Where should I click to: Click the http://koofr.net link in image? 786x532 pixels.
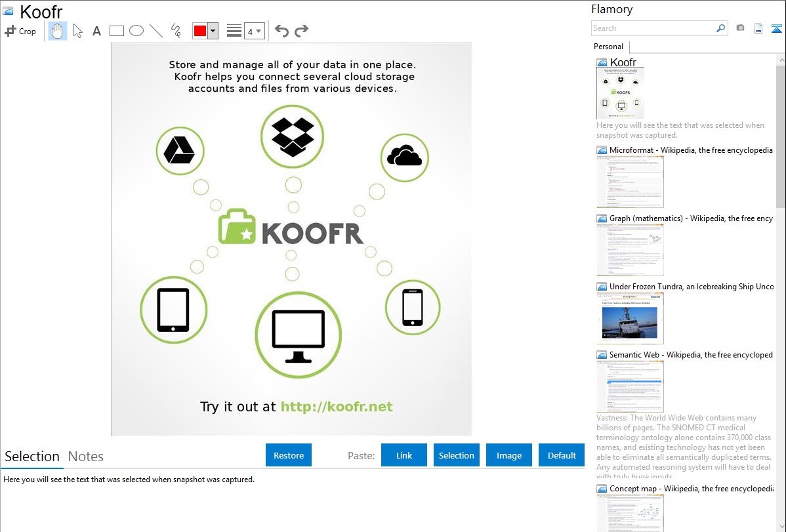click(x=337, y=407)
